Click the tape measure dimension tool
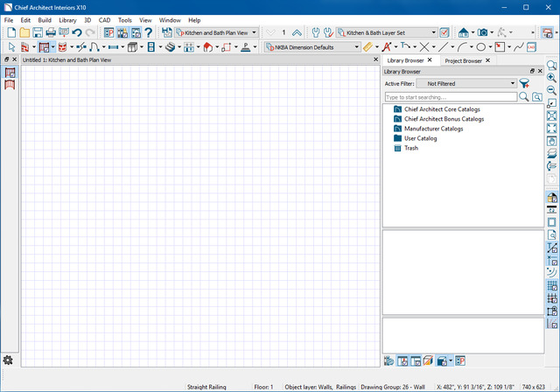Image resolution: width=560 pixels, height=392 pixels. pyautogui.click(x=368, y=46)
